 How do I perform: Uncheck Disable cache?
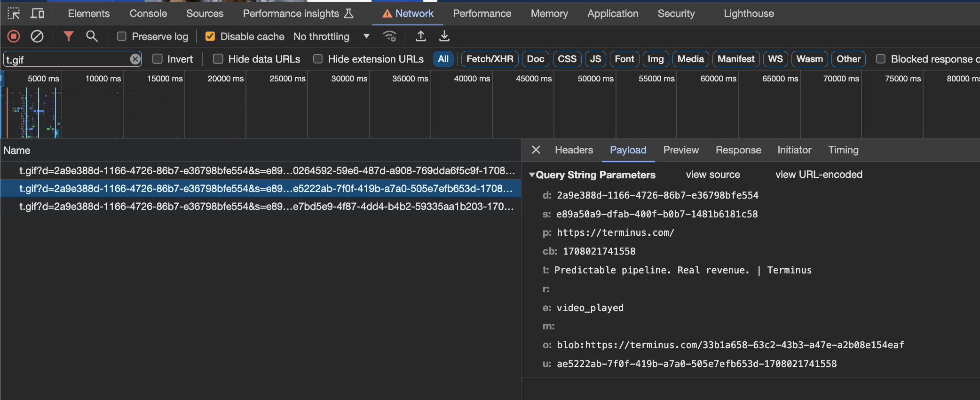click(x=210, y=36)
